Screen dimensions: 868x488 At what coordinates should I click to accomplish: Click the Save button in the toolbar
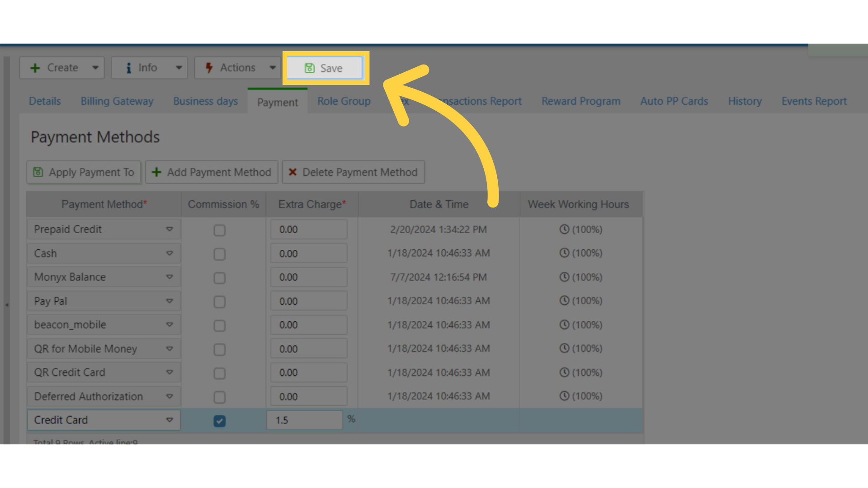325,68
